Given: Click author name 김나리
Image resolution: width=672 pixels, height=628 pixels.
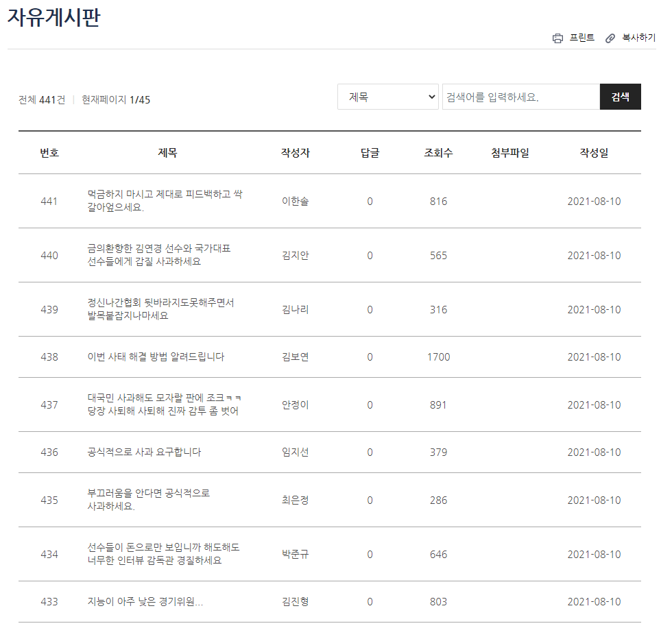Looking at the screenshot, I should tap(296, 309).
